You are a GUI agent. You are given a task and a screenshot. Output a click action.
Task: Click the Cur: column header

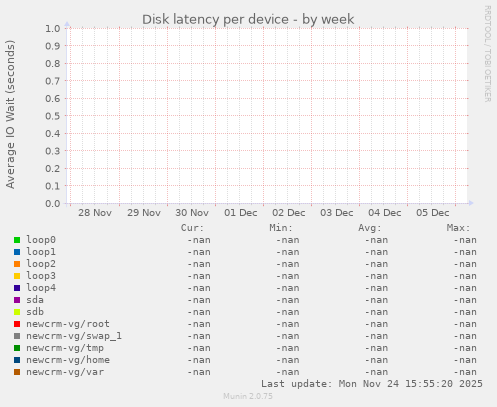coord(192,228)
